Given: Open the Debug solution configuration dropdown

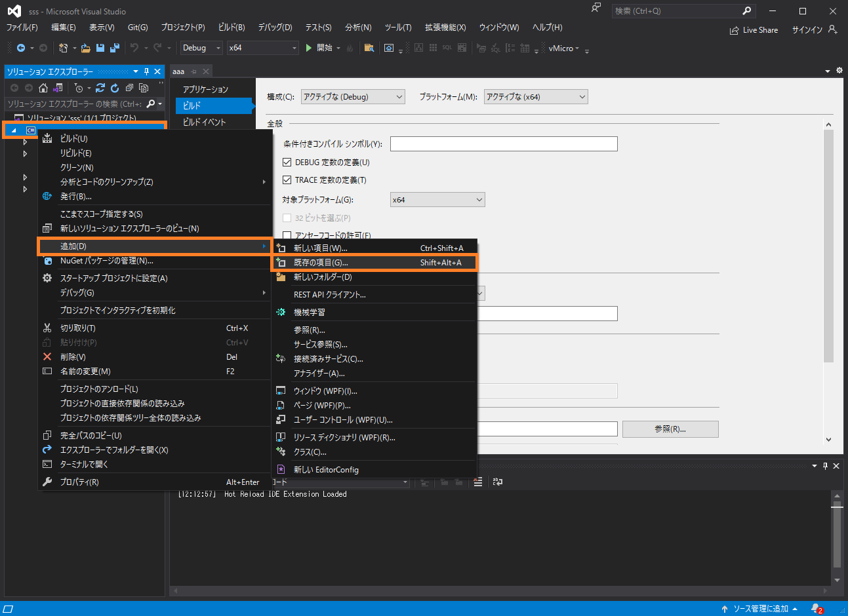Looking at the screenshot, I should coord(201,48).
